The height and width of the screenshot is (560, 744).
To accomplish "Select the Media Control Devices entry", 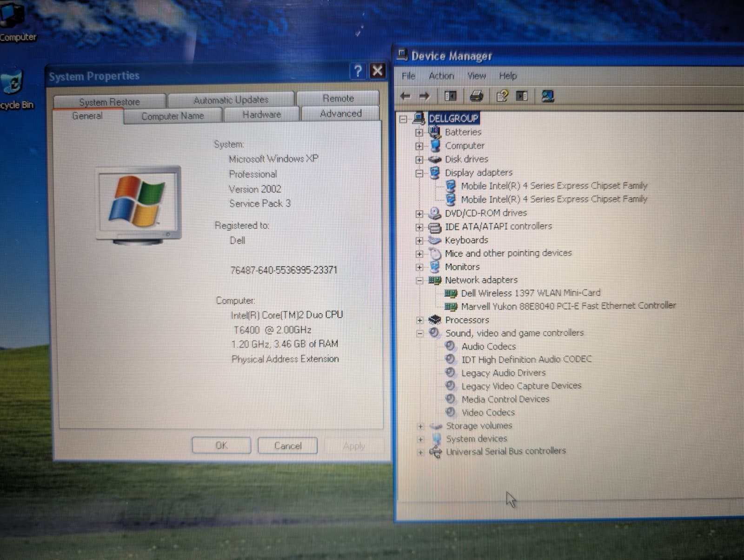I will (505, 399).
